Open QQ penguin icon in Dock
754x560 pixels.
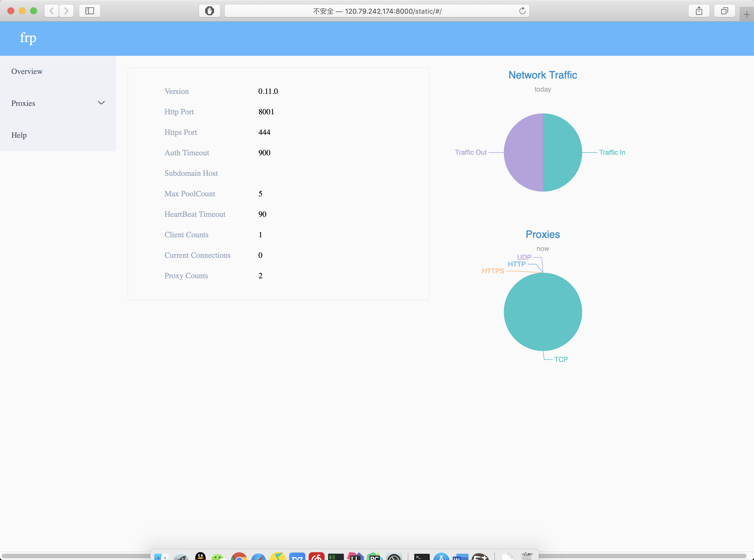[200, 556]
